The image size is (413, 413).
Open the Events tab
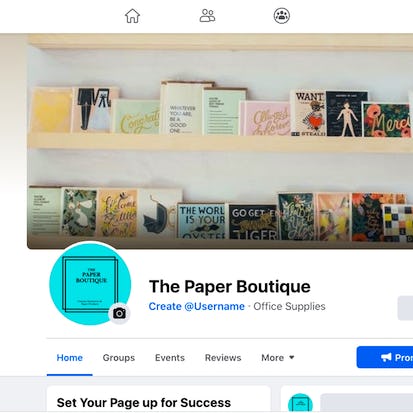(x=170, y=358)
